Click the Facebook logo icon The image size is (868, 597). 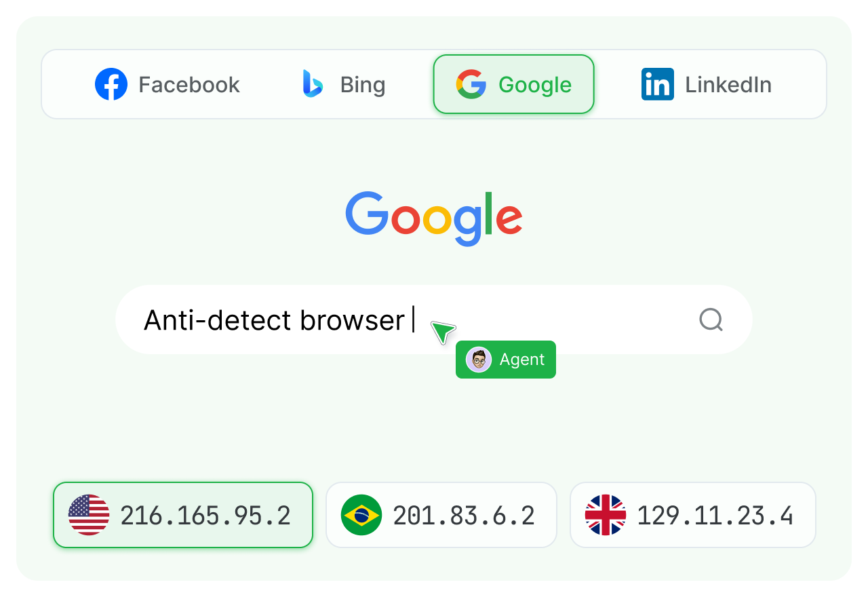[111, 85]
